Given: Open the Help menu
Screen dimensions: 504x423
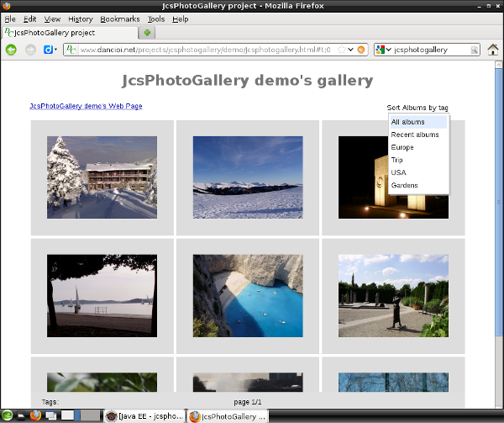Looking at the screenshot, I should pos(180,19).
